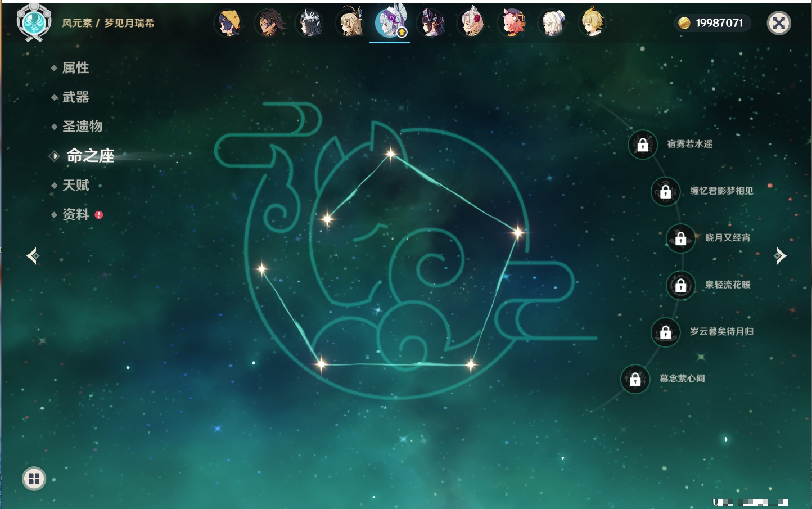Select the highlighted 梦见月瑞希 portrait

[x=390, y=22]
